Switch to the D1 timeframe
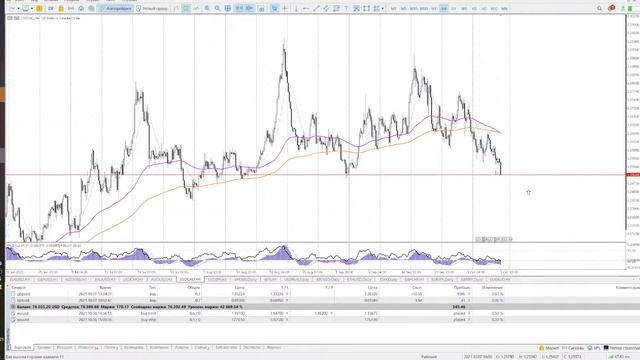This screenshot has width=640, height=360. pyautogui.click(x=453, y=9)
